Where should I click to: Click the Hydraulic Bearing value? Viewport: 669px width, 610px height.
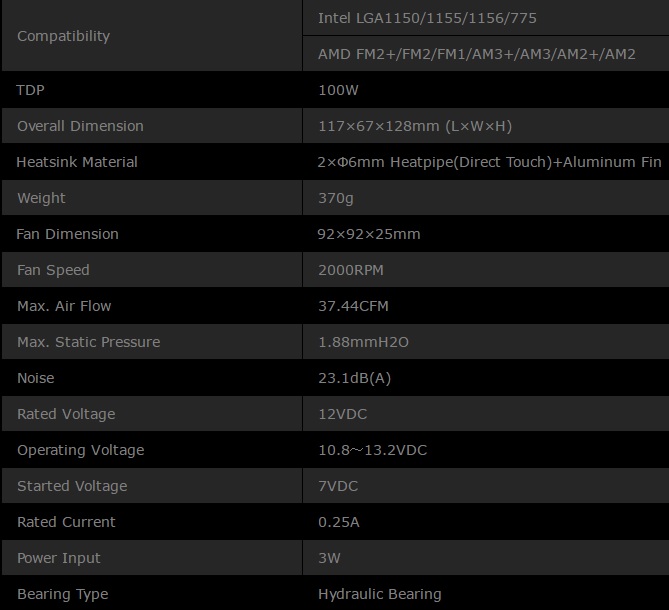pos(379,594)
